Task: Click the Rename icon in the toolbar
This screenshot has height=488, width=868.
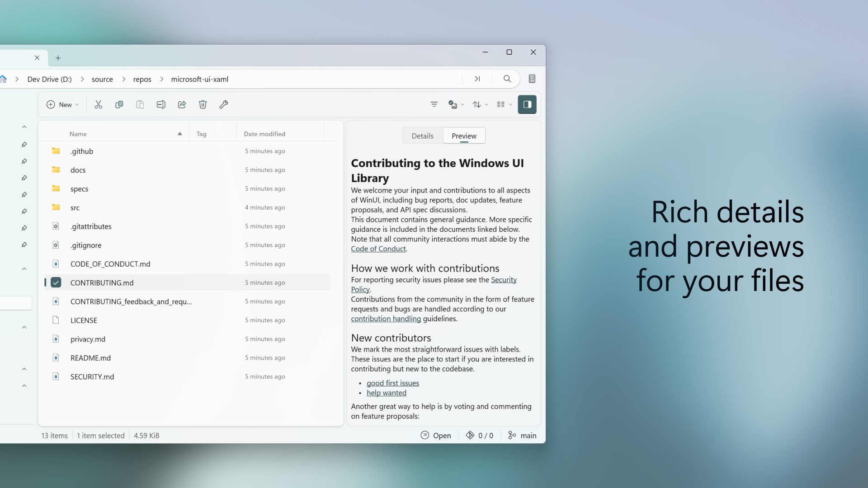Action: pyautogui.click(x=161, y=104)
